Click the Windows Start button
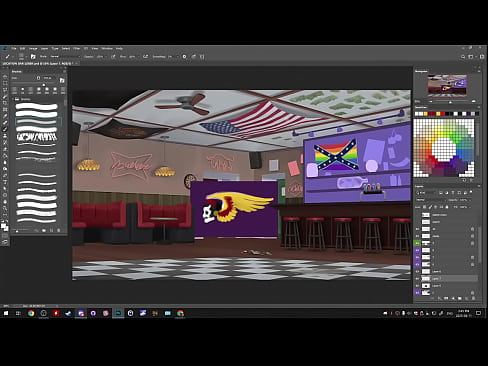 coord(6,313)
